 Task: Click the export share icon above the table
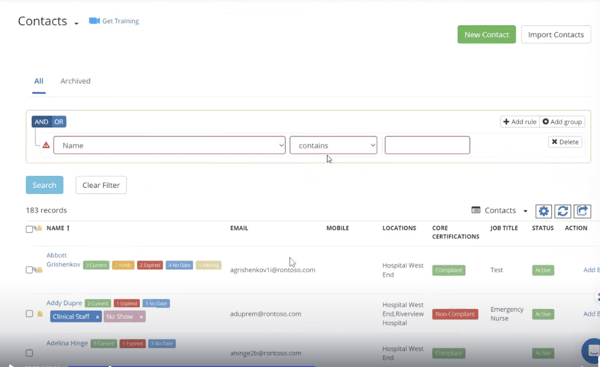click(582, 211)
